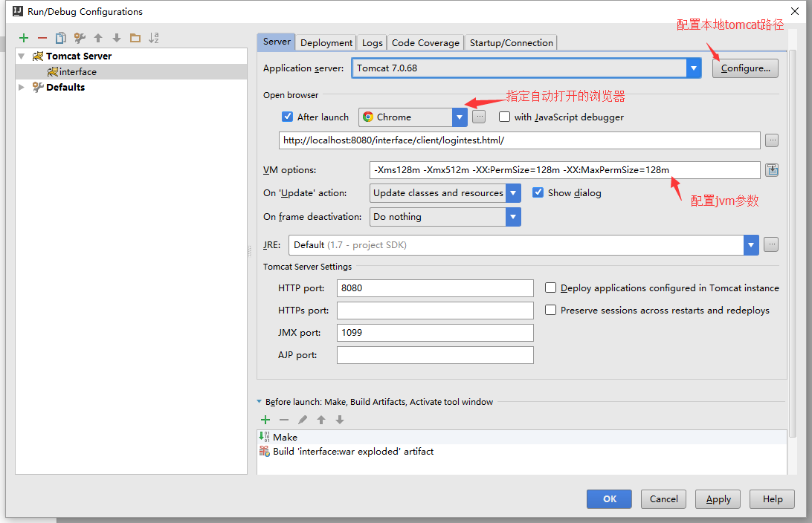Collapse the Before launch section
The width and height of the screenshot is (812, 523).
[259, 401]
